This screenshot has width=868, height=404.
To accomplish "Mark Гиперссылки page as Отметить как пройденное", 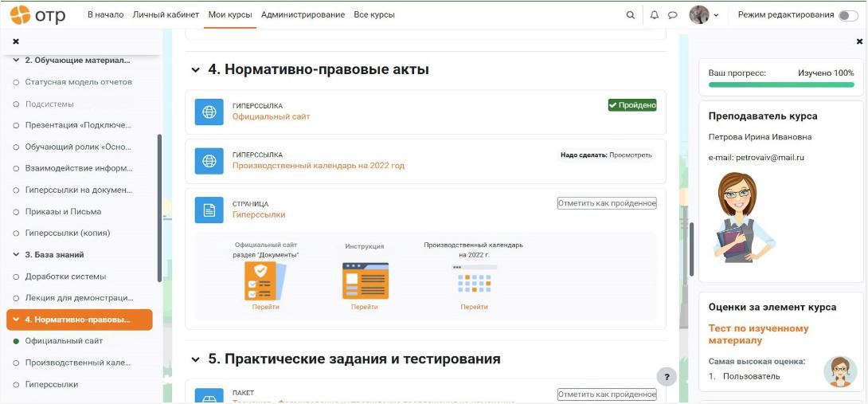I will point(607,203).
